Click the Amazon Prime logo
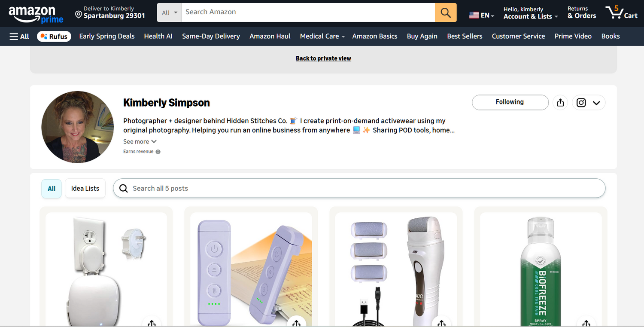 [36, 15]
